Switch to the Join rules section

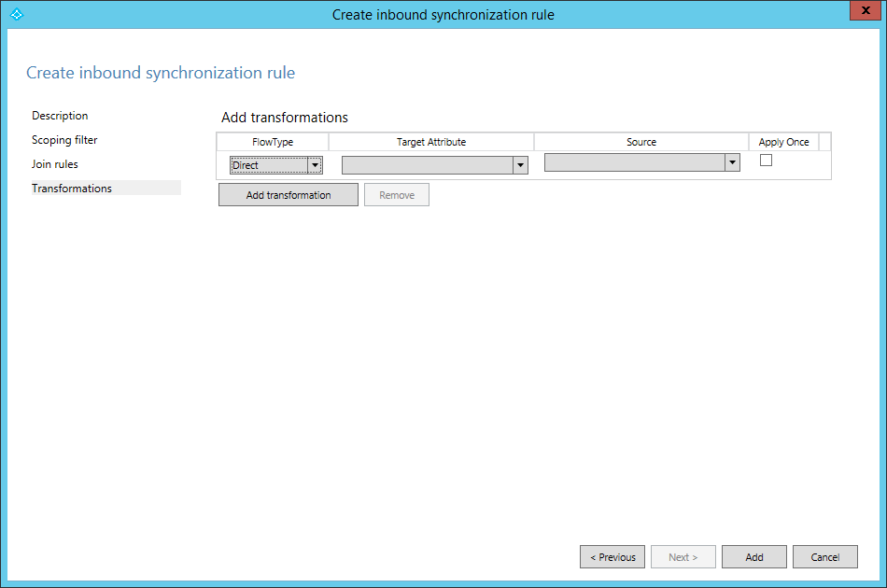55,164
